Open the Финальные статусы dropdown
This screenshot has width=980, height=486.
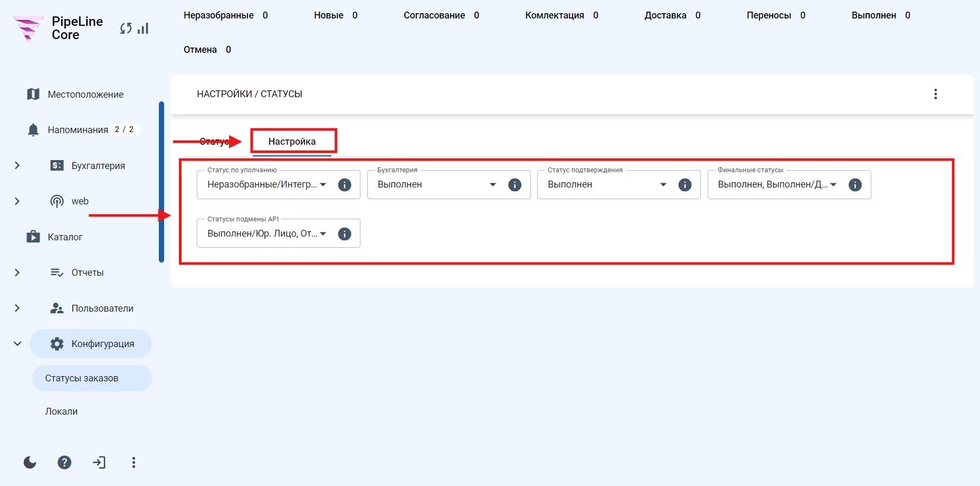pyautogui.click(x=778, y=184)
